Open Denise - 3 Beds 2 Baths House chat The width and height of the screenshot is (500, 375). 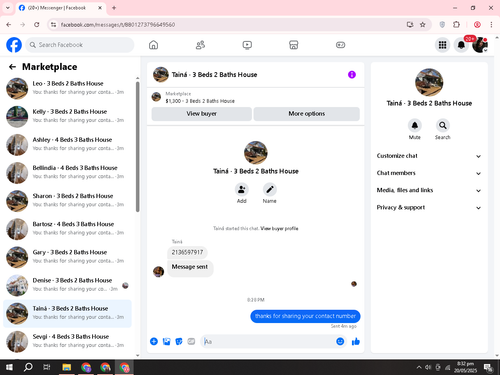click(x=68, y=285)
